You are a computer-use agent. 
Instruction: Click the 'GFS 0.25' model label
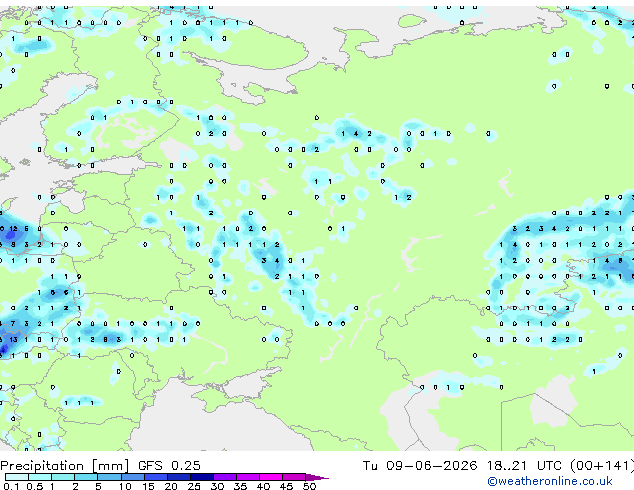point(169,466)
